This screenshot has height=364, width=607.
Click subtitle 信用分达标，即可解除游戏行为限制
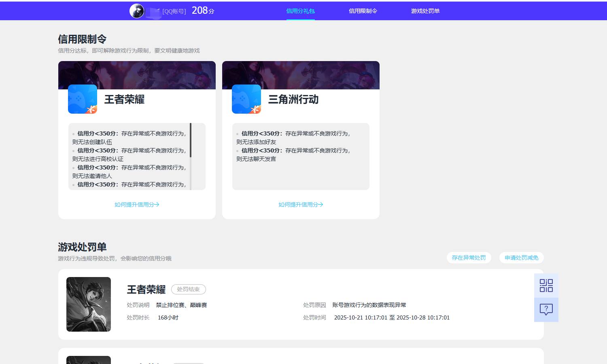[129, 51]
